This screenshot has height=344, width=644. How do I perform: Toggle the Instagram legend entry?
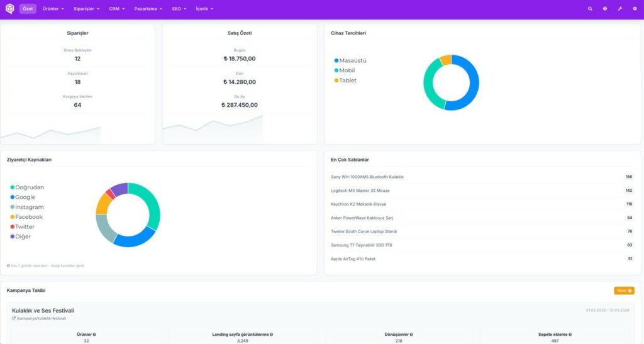(x=27, y=208)
